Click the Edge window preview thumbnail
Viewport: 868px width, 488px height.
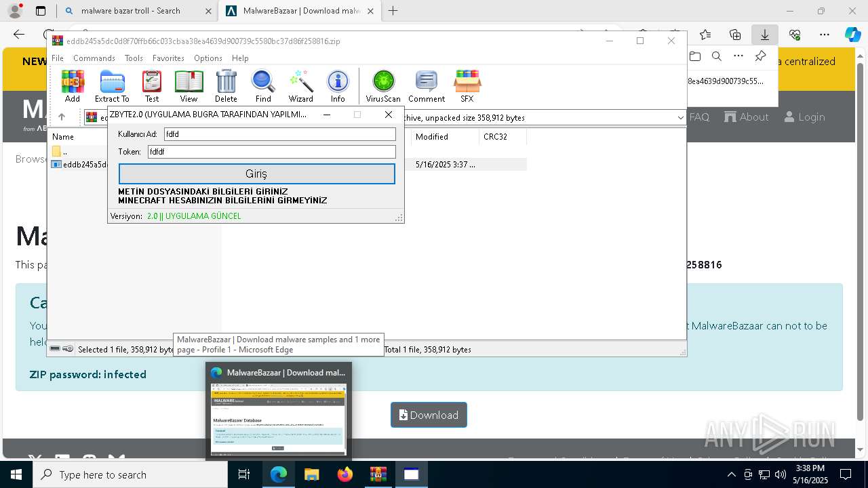click(279, 419)
